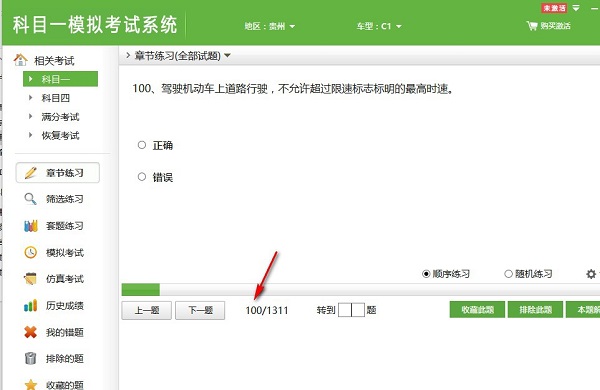
Task: Click 章节练习 sidebar menu label
Action: point(65,173)
